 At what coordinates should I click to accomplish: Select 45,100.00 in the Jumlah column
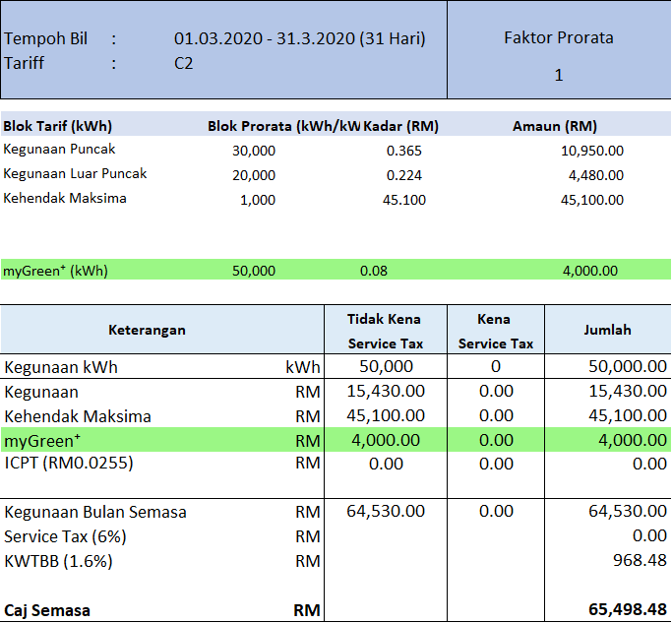(x=628, y=415)
